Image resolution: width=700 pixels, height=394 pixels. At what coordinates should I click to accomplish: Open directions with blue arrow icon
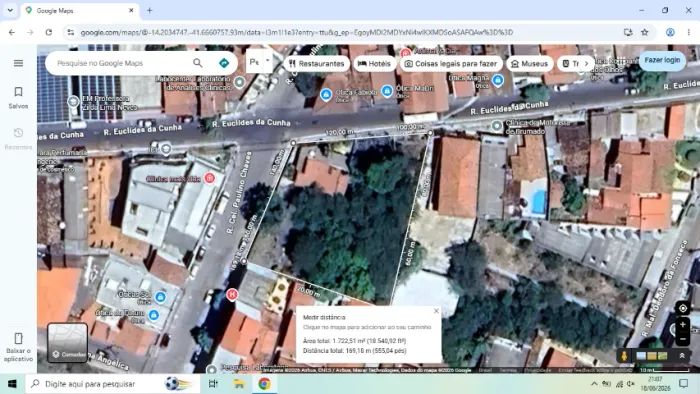(x=224, y=63)
